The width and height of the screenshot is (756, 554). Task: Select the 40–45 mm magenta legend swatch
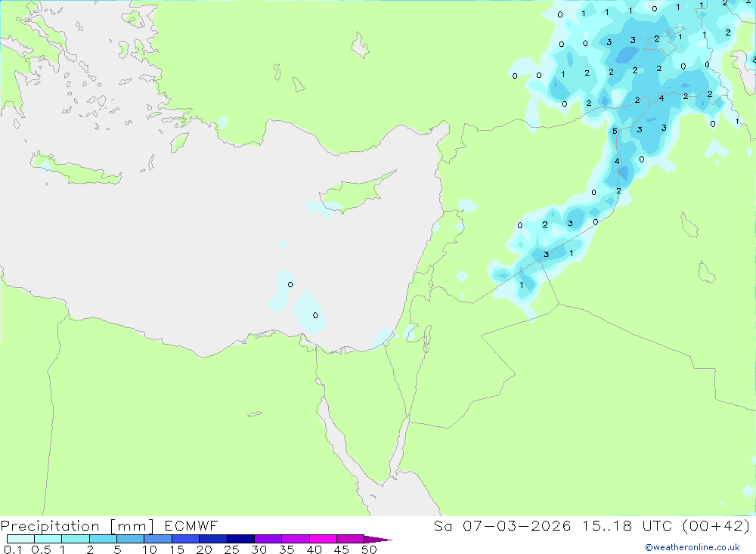click(323, 539)
